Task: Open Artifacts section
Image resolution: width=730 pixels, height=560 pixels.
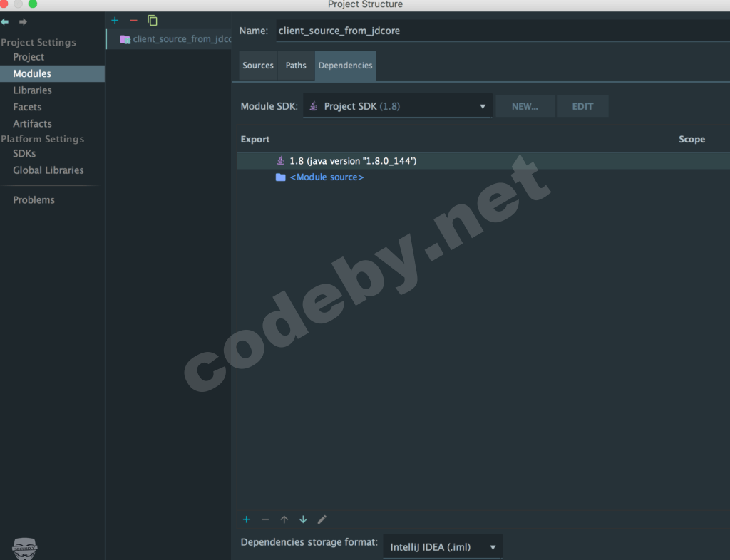Action: pyautogui.click(x=32, y=124)
